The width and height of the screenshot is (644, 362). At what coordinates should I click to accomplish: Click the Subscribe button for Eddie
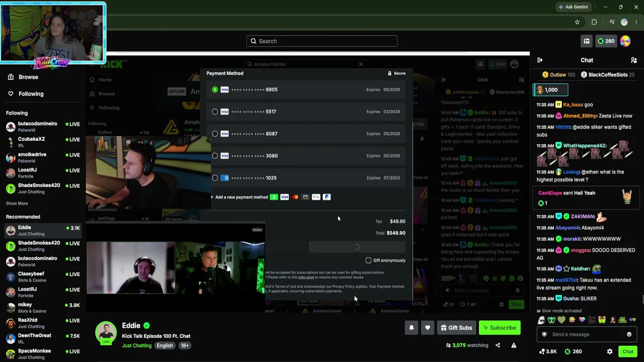(x=500, y=328)
